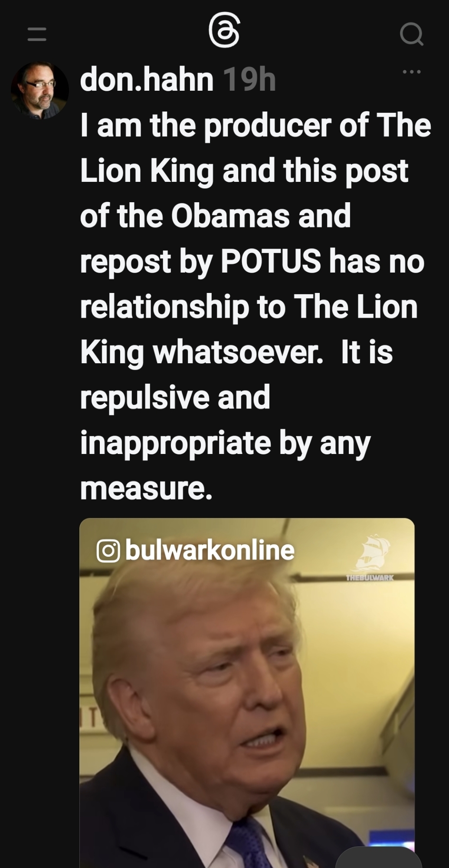Viewport: 449px width, 868px height.
Task: Open the don.hahn username link
Action: [147, 80]
